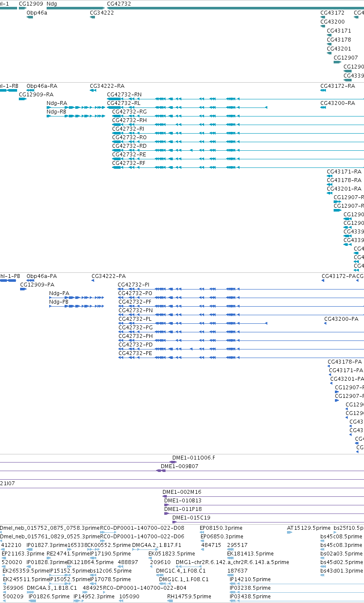Image resolution: width=364 pixels, height=603 pixels.
Task: Click the CG34222-PA protein label
Action: point(109,276)
